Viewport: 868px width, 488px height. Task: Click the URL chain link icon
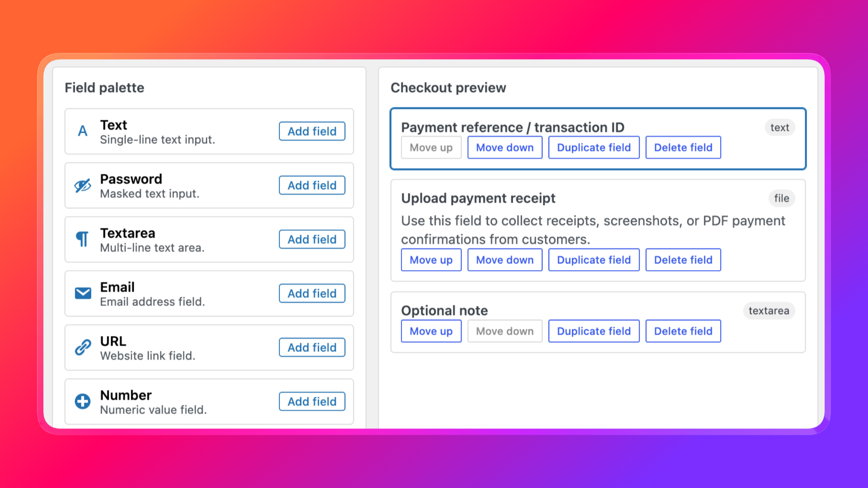[83, 347]
